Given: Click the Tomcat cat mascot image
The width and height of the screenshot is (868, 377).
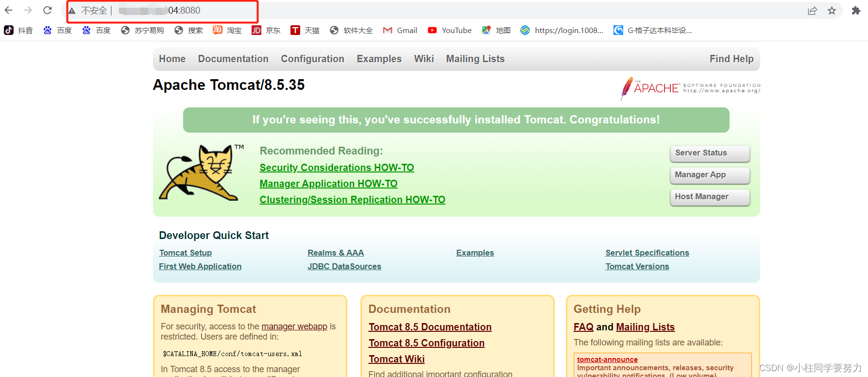Looking at the screenshot, I should click(202, 172).
